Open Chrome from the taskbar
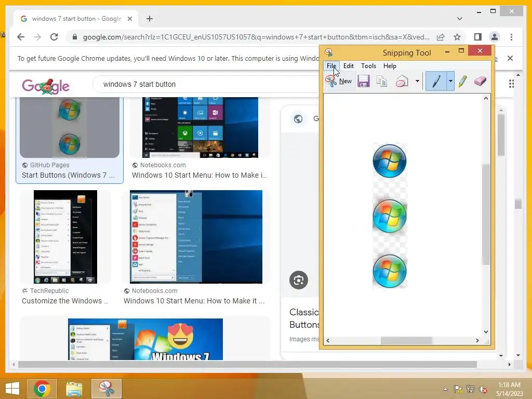Image resolution: width=532 pixels, height=399 pixels. 42,389
